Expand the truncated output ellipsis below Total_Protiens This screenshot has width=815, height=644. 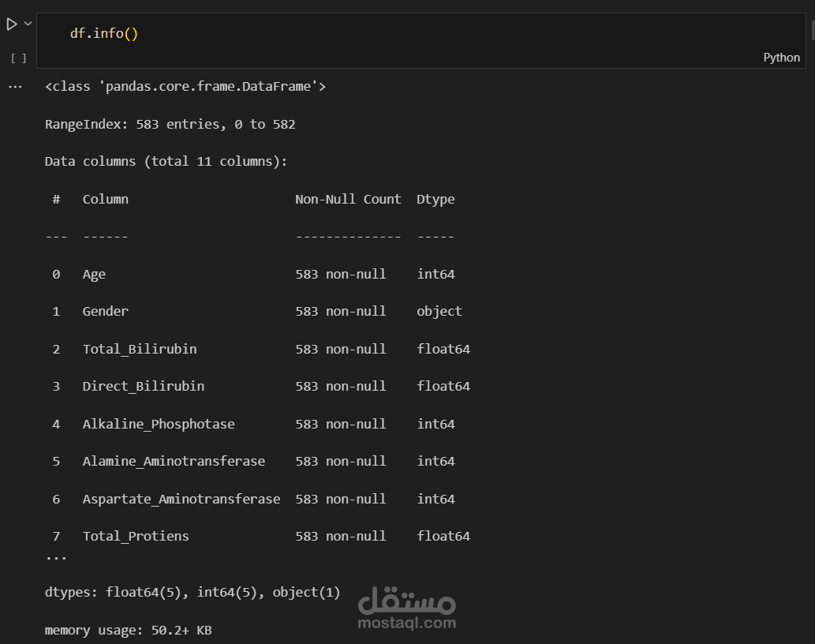tap(56, 556)
